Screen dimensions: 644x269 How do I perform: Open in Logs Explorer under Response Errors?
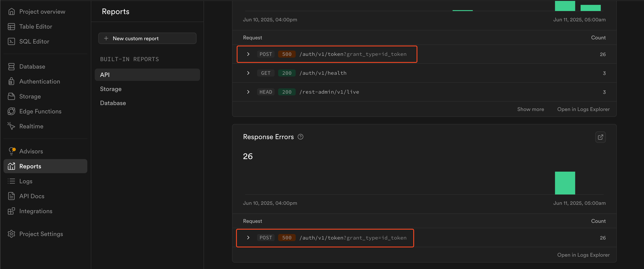[x=583, y=255]
